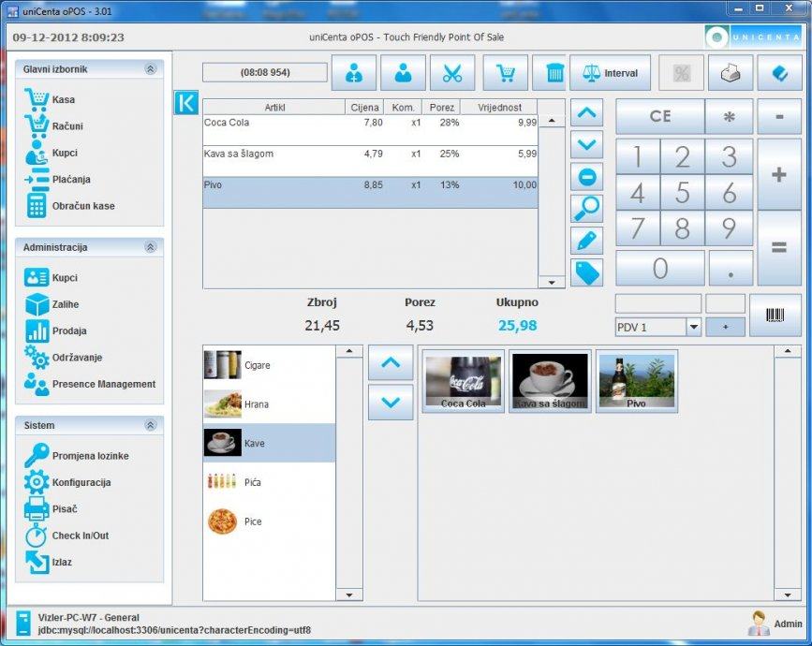The height and width of the screenshot is (646, 812).
Task: Click the barcode scanner icon
Action: coord(775,316)
